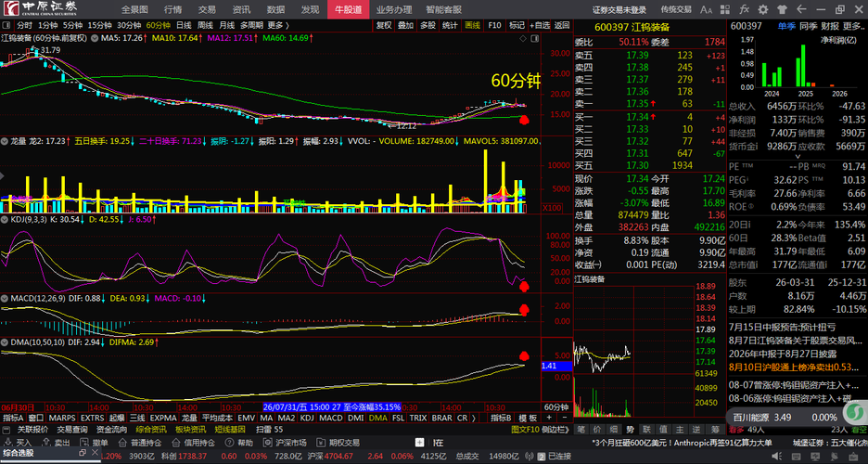Click the +自选 add to watchlist button
The height and width of the screenshot is (464, 868).
[x=540, y=25]
